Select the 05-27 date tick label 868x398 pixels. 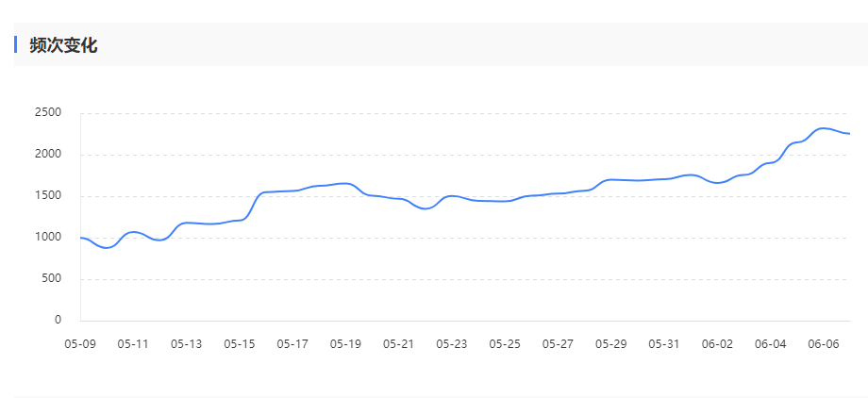559,344
